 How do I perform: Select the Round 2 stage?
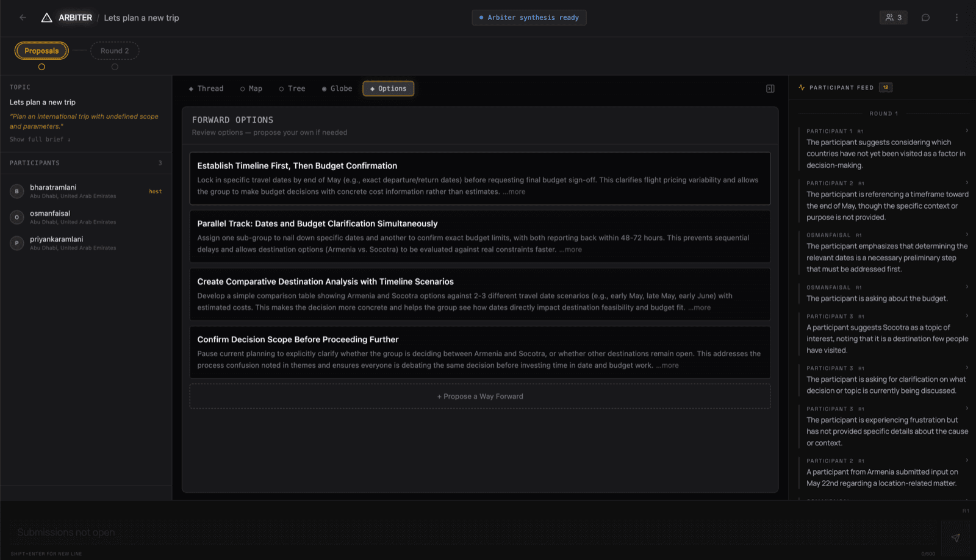[x=115, y=51]
